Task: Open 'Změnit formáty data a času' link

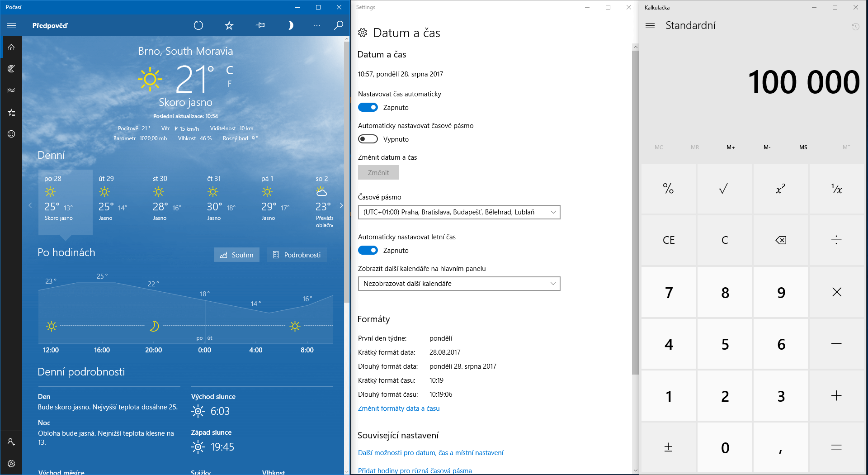Action: point(398,408)
